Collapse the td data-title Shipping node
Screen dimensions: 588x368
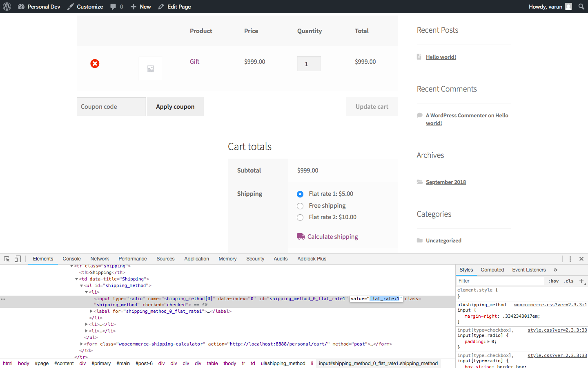click(x=76, y=279)
